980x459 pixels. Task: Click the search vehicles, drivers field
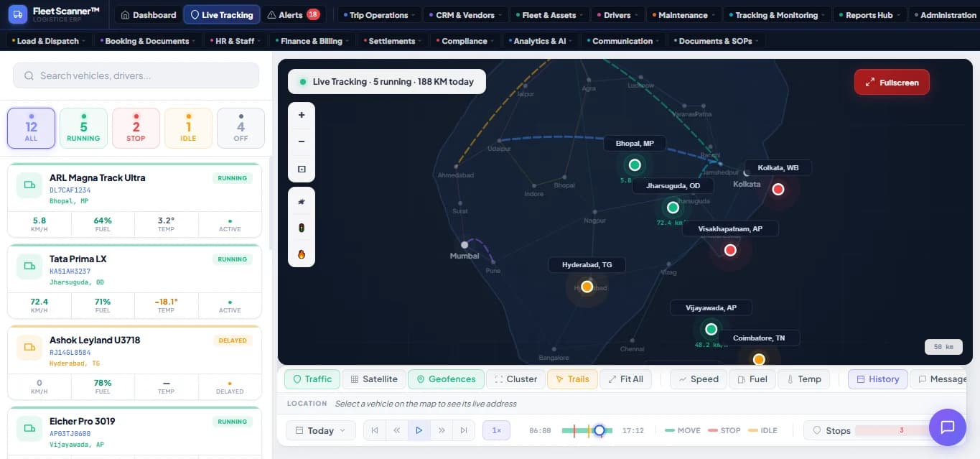pyautogui.click(x=136, y=75)
